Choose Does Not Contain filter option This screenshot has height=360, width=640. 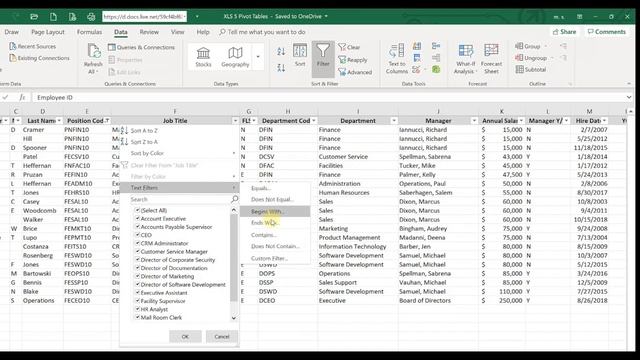click(x=275, y=246)
